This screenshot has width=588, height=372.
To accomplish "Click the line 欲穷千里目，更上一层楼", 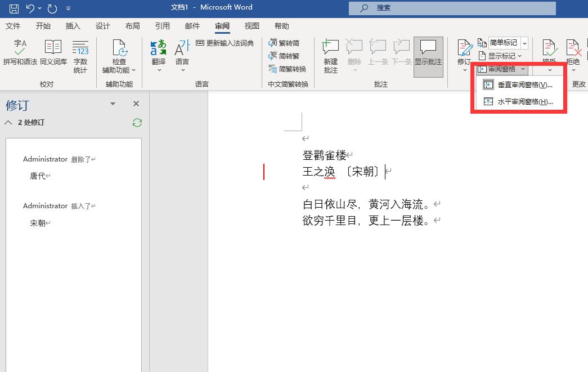I will (368, 221).
